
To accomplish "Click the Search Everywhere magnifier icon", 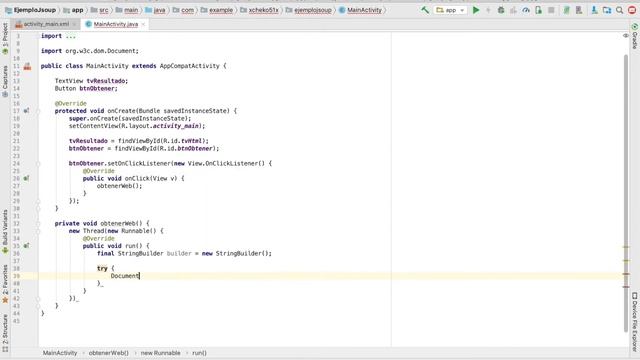I will [x=620, y=10].
